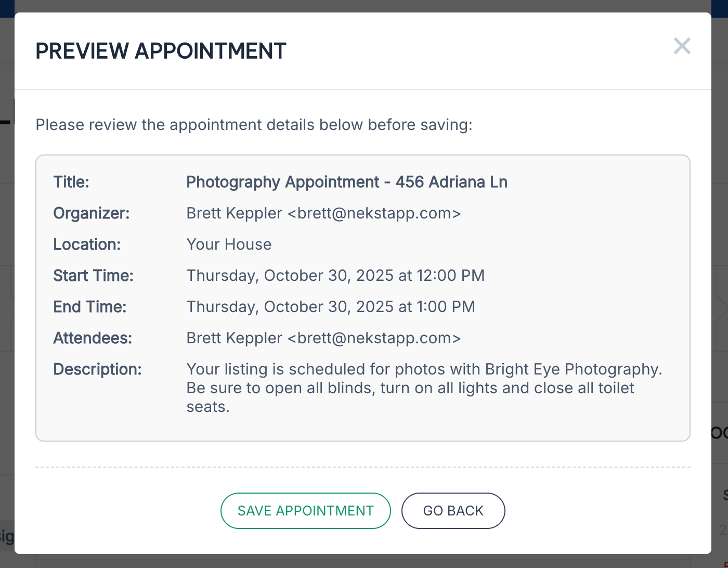The image size is (728, 568).
Task: Click the attendee Brett Keppler email entry
Action: pos(323,338)
